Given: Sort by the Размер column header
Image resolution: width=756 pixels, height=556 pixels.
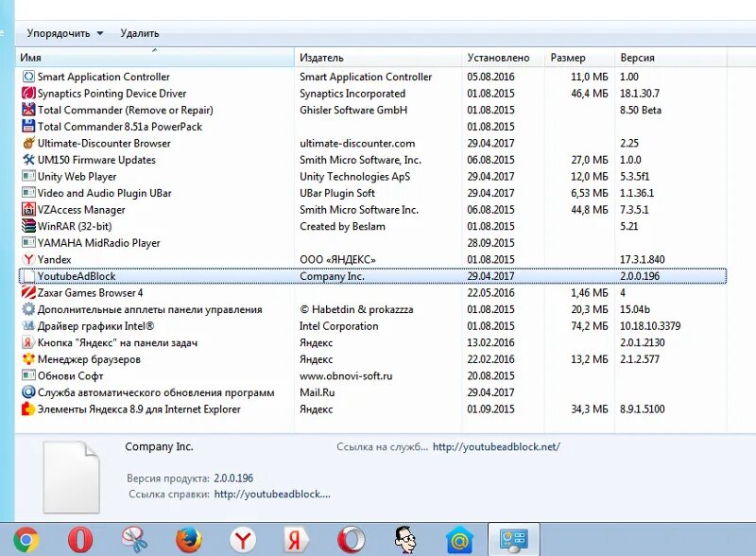Looking at the screenshot, I should click(580, 58).
